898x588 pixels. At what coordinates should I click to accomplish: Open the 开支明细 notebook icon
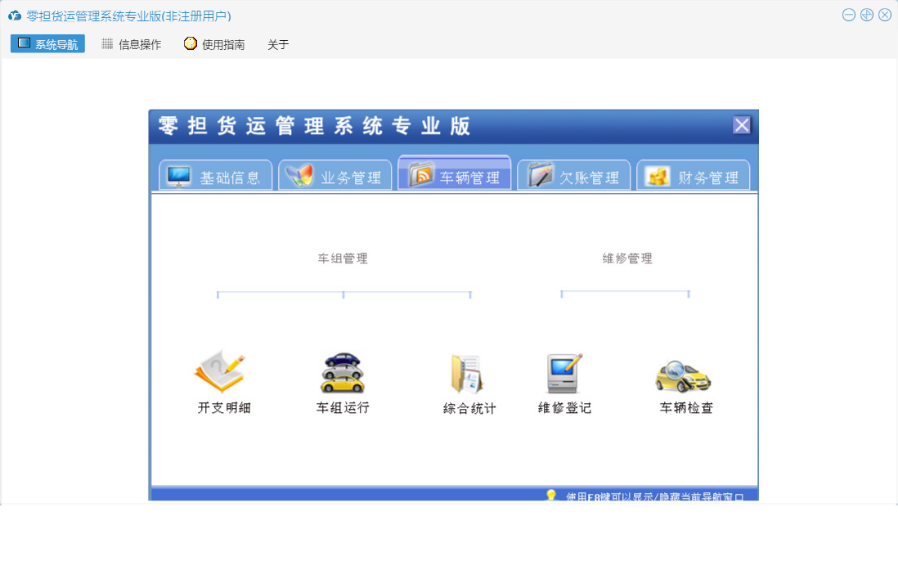[220, 371]
